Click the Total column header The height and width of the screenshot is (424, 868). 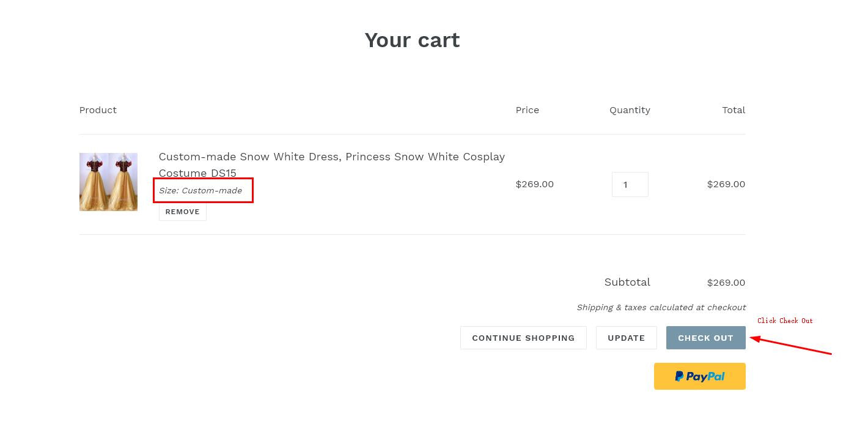733,110
